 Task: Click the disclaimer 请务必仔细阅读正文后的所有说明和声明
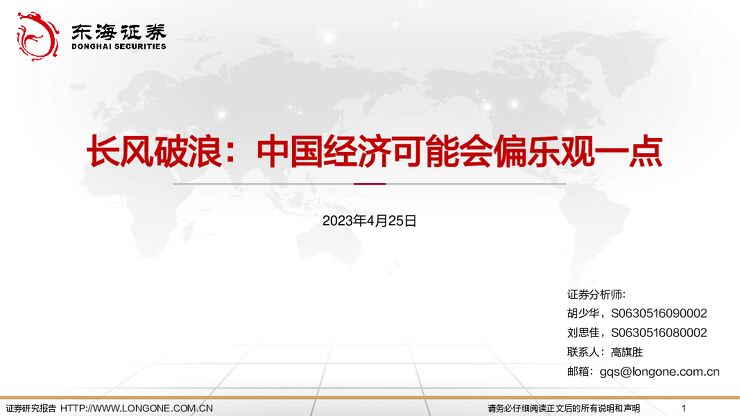pyautogui.click(x=564, y=408)
